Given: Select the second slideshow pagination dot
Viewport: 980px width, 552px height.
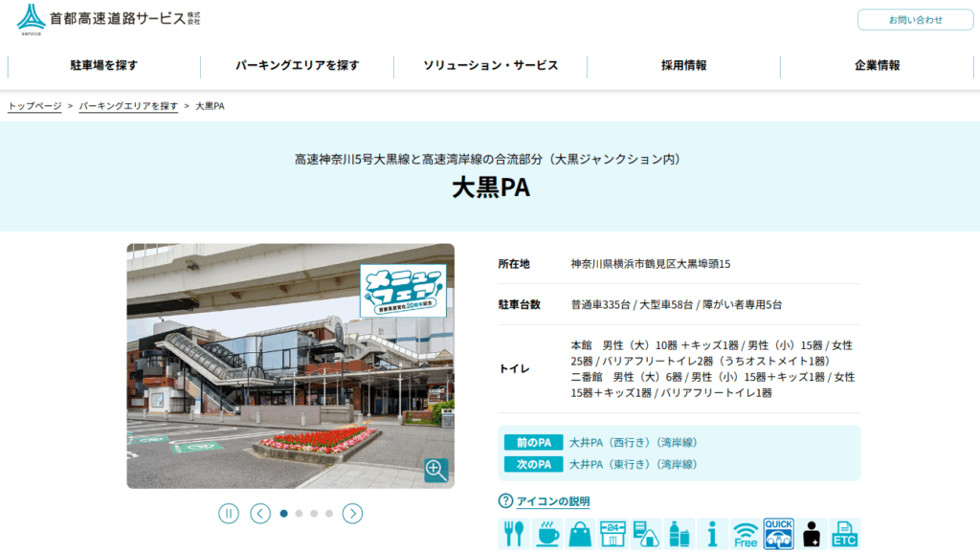Looking at the screenshot, I should click(x=299, y=514).
